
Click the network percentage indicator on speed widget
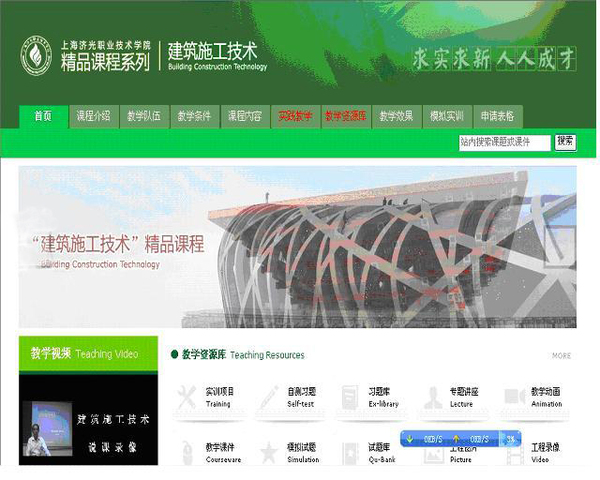(510, 439)
